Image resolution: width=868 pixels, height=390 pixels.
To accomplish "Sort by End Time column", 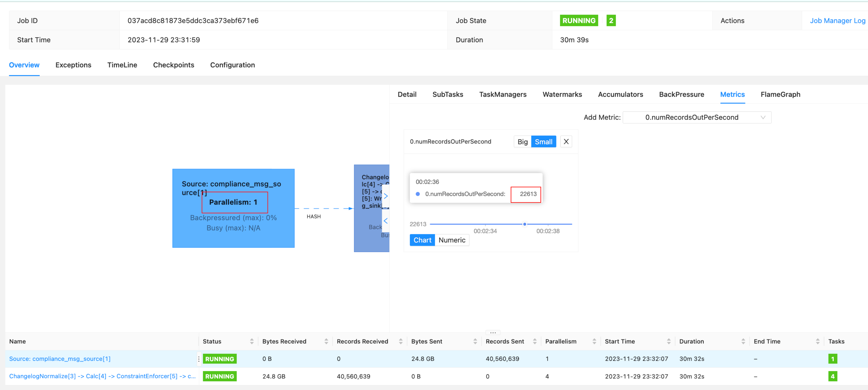I will [x=817, y=341].
